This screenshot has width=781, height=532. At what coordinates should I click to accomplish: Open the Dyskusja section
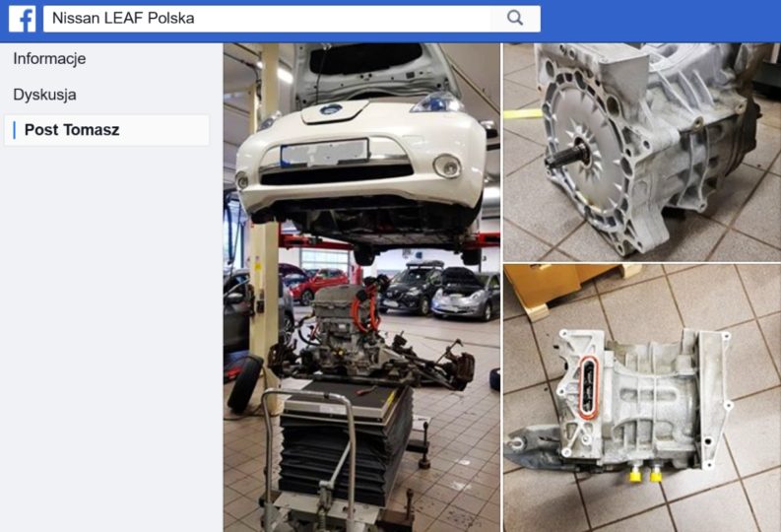pyautogui.click(x=45, y=95)
